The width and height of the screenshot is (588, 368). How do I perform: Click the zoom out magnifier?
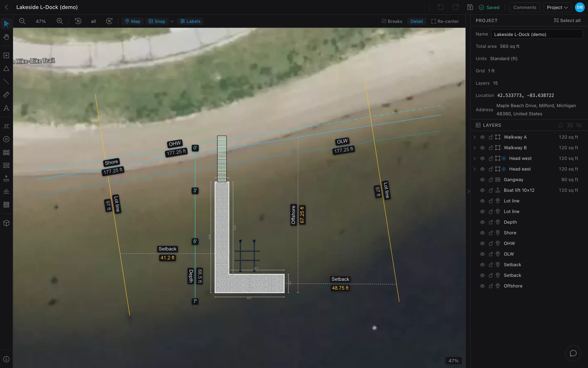[22, 21]
